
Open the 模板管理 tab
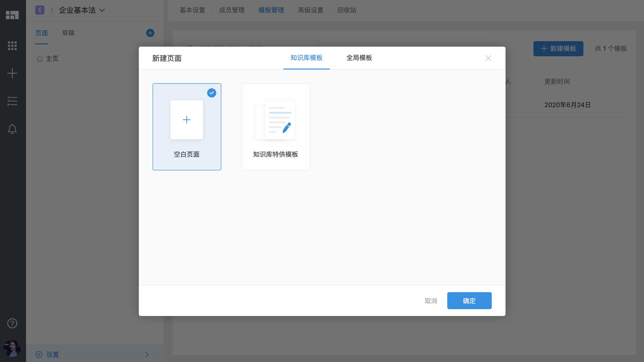(271, 10)
